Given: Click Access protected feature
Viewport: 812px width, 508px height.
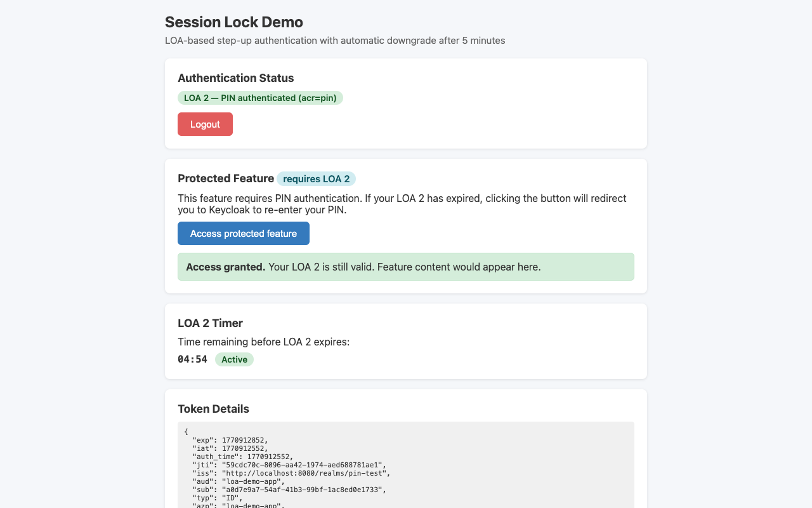Looking at the screenshot, I should (x=243, y=233).
